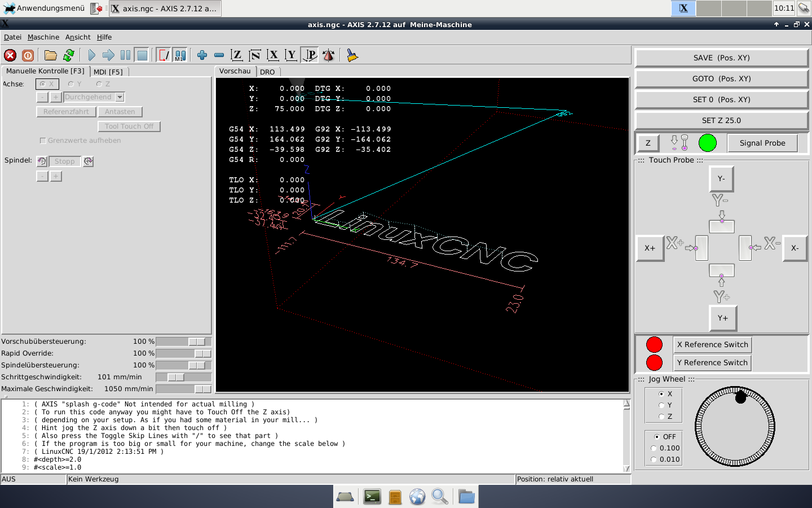The height and width of the screenshot is (508, 812).
Task: Switch preview to Z top view
Action: coord(237,55)
